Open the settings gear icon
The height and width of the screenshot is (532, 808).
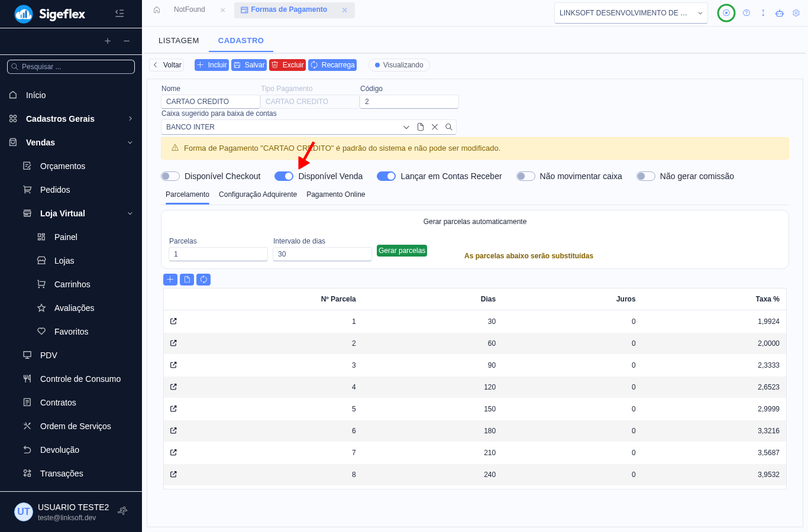(796, 13)
